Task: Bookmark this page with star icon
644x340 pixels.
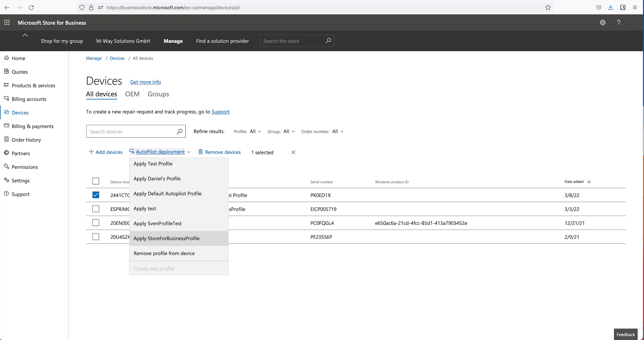Action: 548,8
